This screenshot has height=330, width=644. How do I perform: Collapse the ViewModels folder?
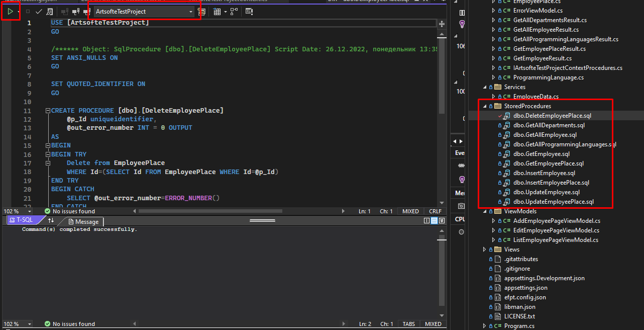pyautogui.click(x=485, y=211)
